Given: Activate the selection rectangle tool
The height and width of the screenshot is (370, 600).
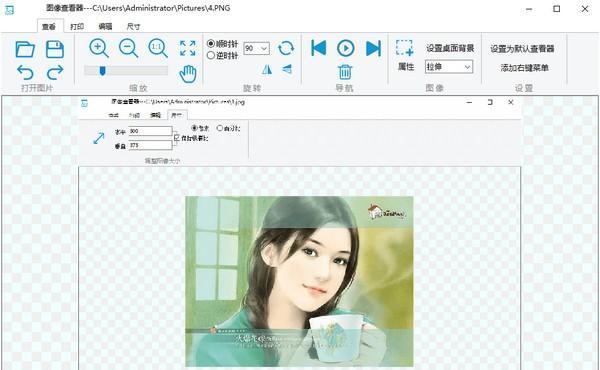Looking at the screenshot, I should tap(404, 48).
